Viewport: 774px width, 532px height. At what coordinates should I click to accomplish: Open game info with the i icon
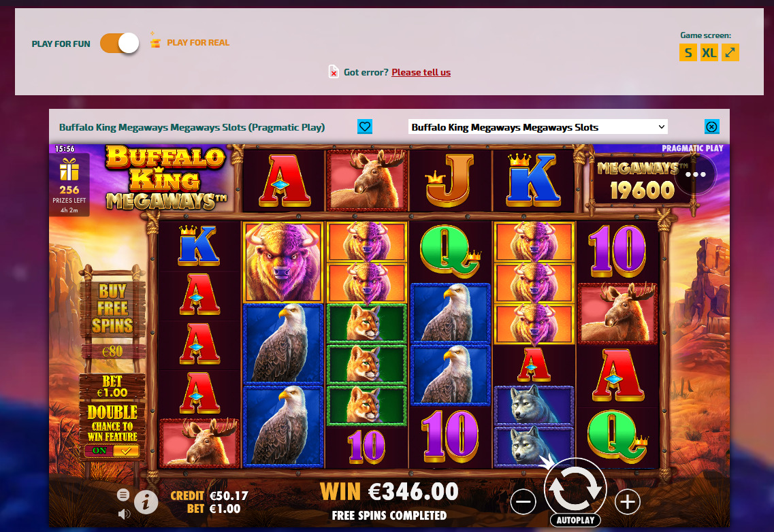pyautogui.click(x=146, y=502)
